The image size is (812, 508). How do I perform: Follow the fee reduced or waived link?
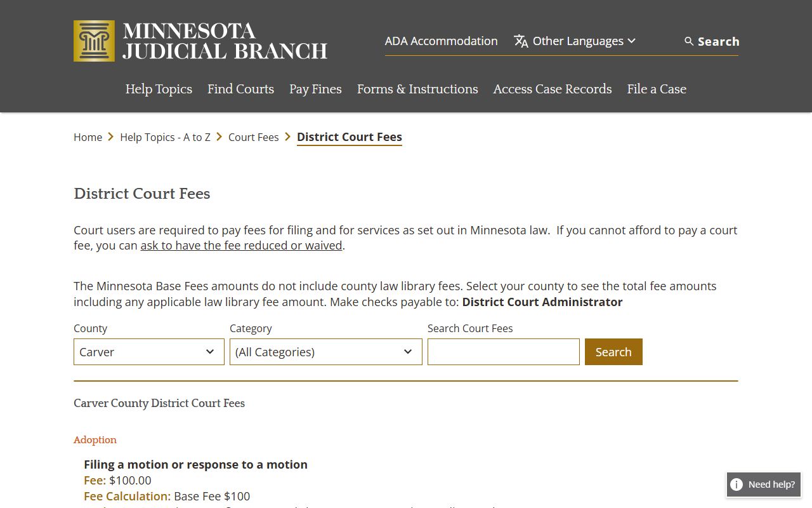241,246
